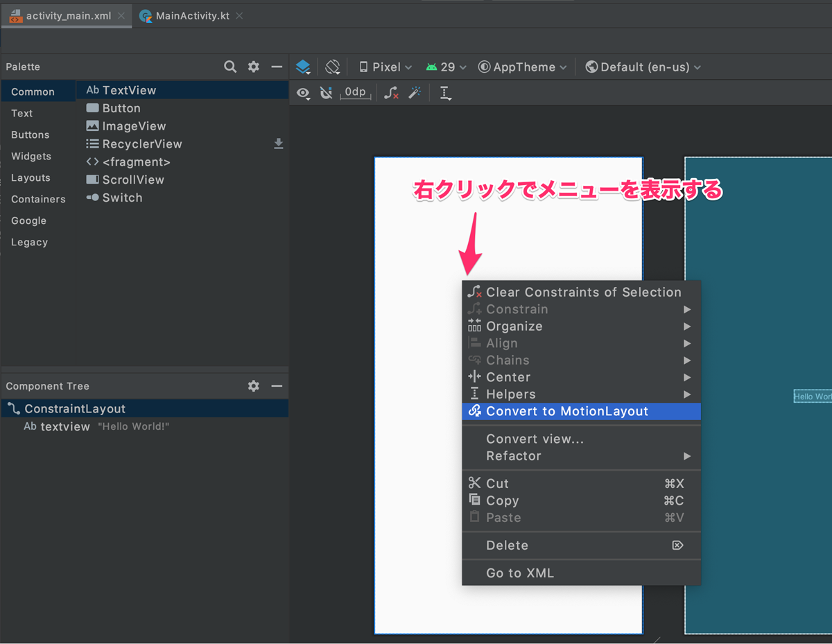Click the Infer Constraints magic wand
The image size is (832, 644).
[x=415, y=93]
